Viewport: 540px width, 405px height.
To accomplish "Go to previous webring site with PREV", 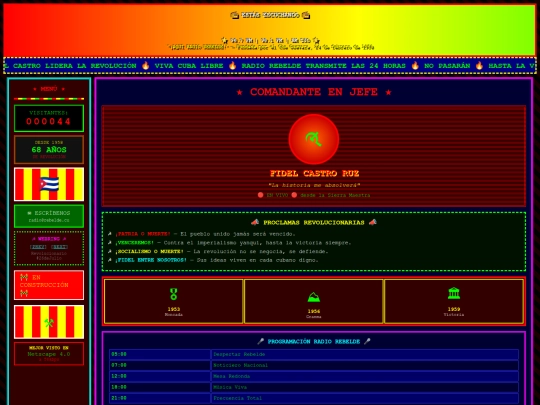I will click(38, 247).
